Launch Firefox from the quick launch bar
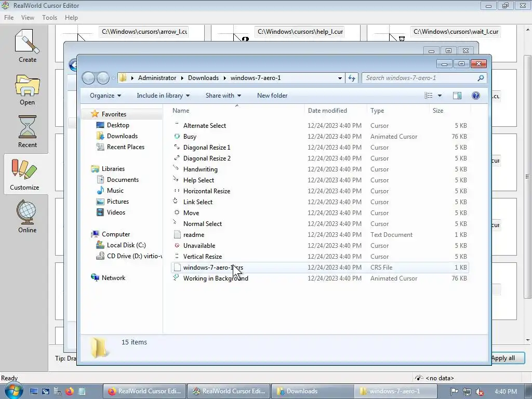The image size is (532, 399). (x=70, y=391)
